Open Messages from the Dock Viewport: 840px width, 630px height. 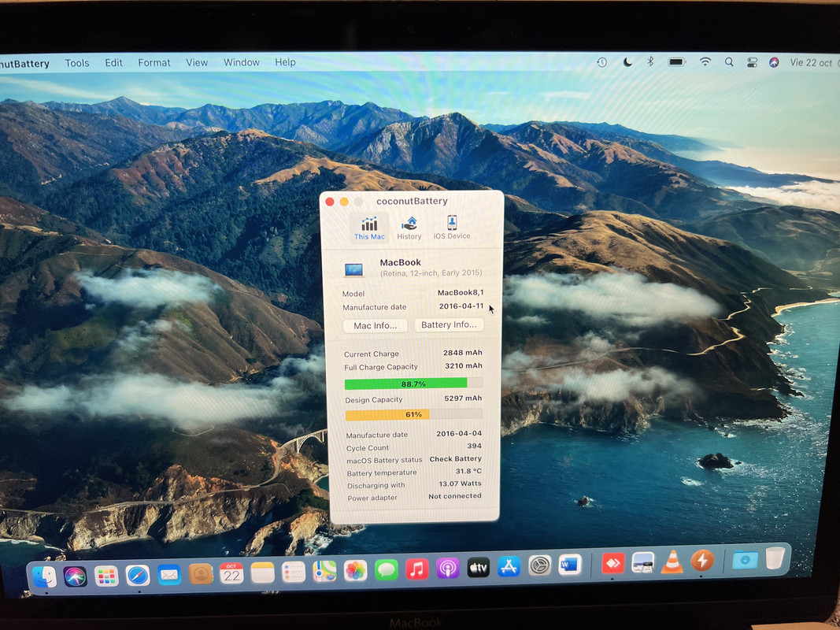pyautogui.click(x=387, y=569)
